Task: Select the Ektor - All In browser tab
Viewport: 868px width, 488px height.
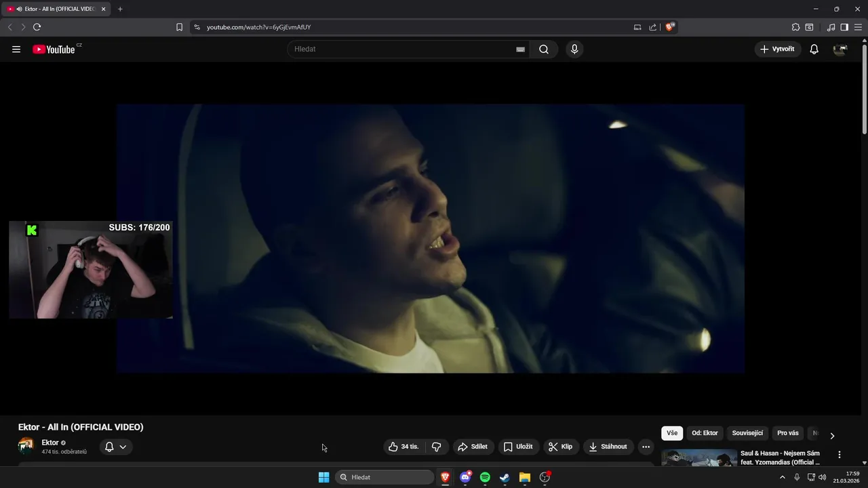Action: point(57,9)
